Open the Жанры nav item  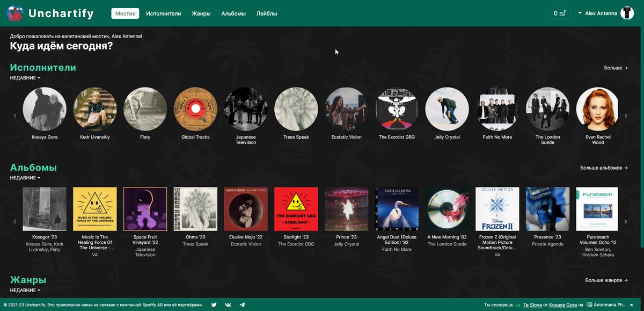(201, 13)
